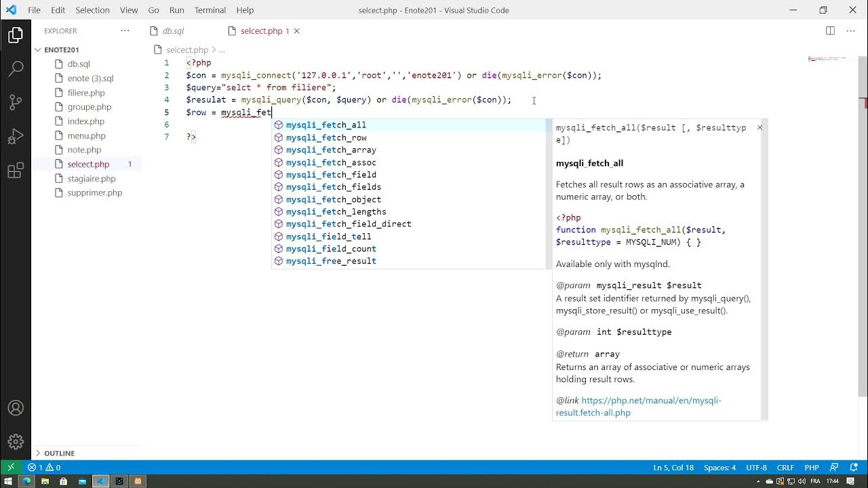Choose mysqli_fetch_row suggestion

click(409, 138)
